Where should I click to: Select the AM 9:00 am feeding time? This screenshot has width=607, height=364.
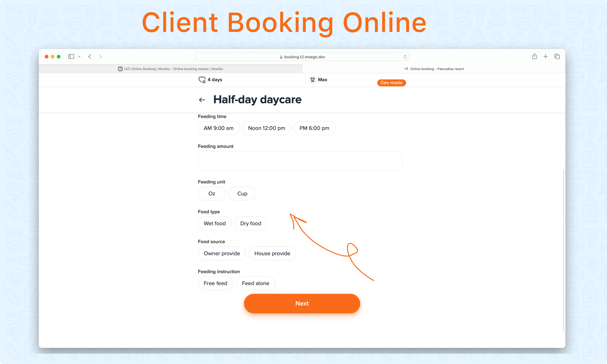click(219, 128)
